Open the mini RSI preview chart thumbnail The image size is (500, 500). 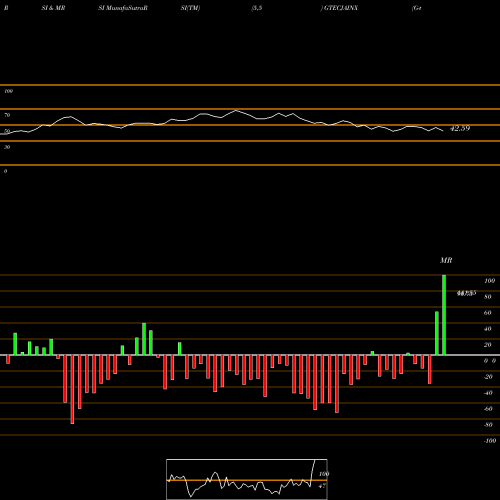tap(247, 479)
